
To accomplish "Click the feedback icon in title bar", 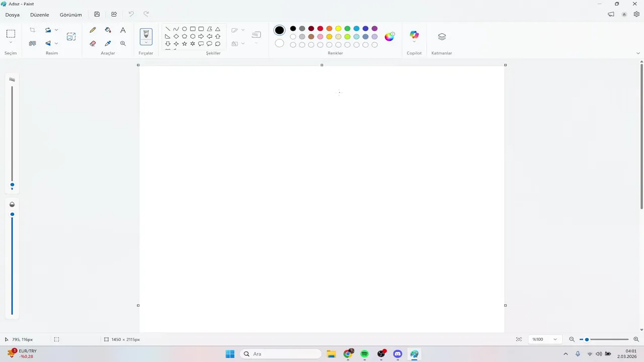I will click(x=611, y=14).
